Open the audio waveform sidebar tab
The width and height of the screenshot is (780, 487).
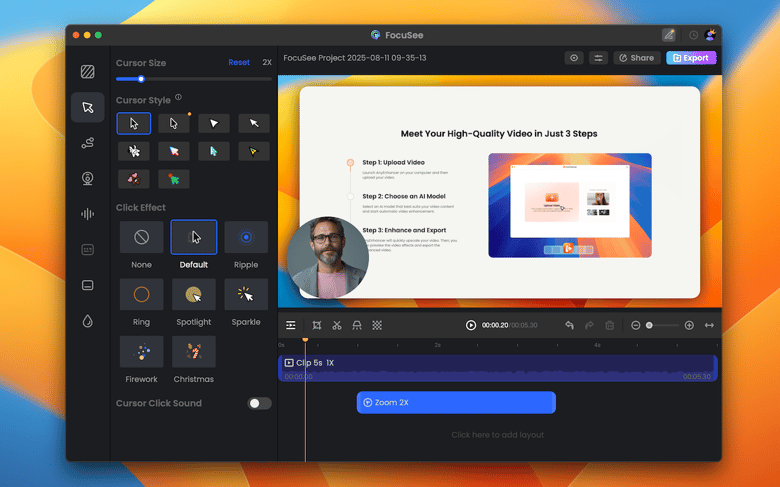point(88,214)
